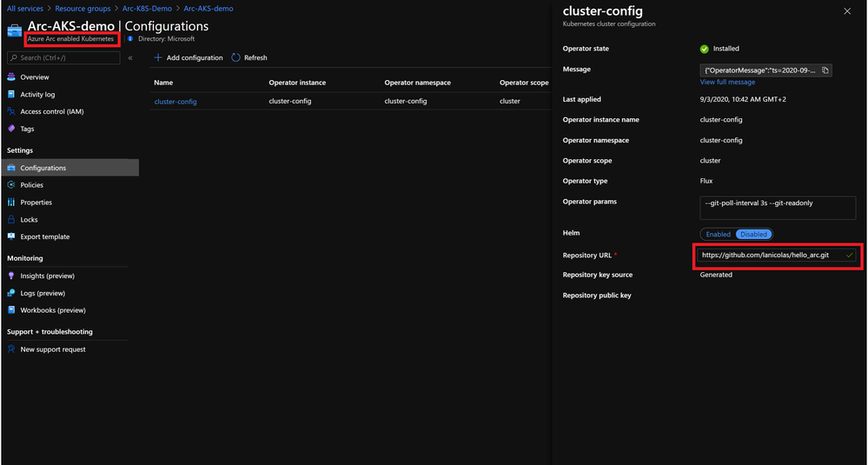Screen dimensions: 868x465
Task: Select the Access control (IAM) icon
Action: tap(11, 111)
